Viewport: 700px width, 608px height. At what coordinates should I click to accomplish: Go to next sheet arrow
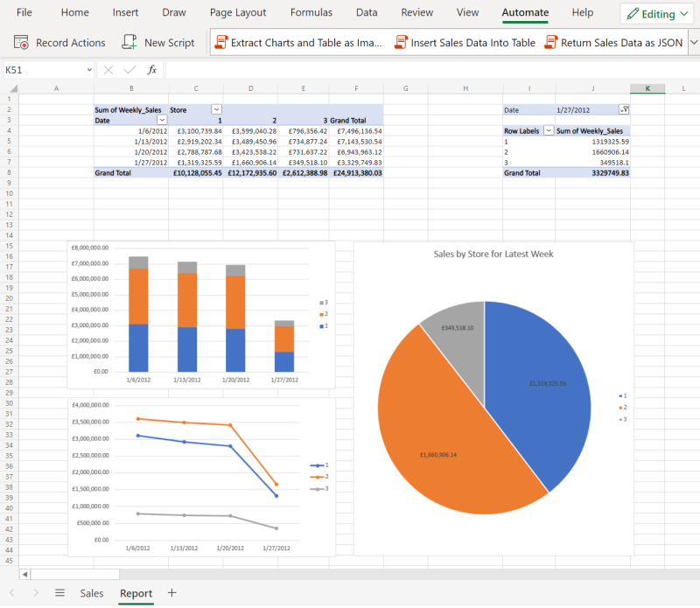[x=36, y=593]
